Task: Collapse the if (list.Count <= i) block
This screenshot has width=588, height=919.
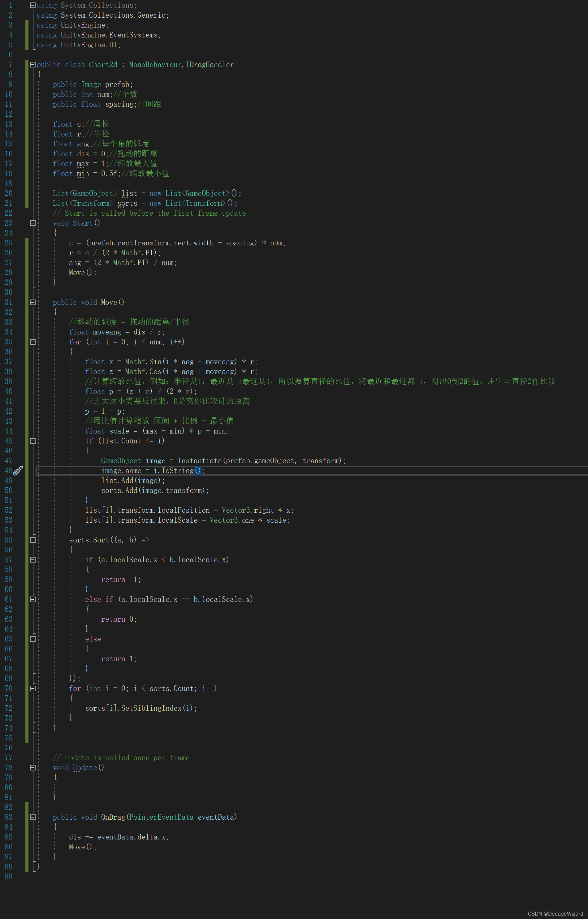Action: [x=33, y=441]
